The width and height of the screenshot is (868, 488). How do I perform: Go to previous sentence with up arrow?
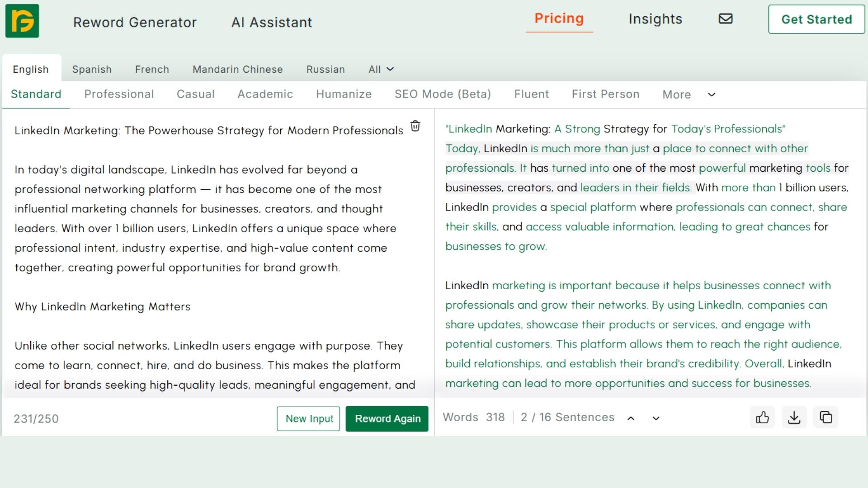point(631,418)
